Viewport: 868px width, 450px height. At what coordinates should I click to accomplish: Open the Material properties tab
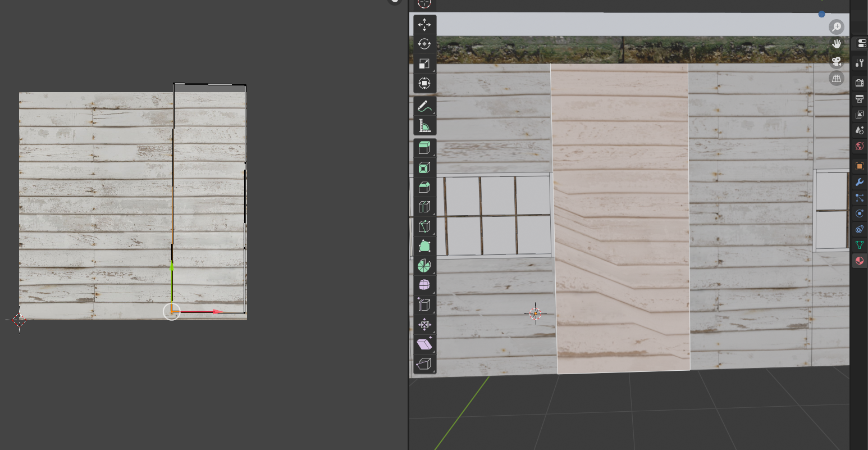[x=860, y=261]
